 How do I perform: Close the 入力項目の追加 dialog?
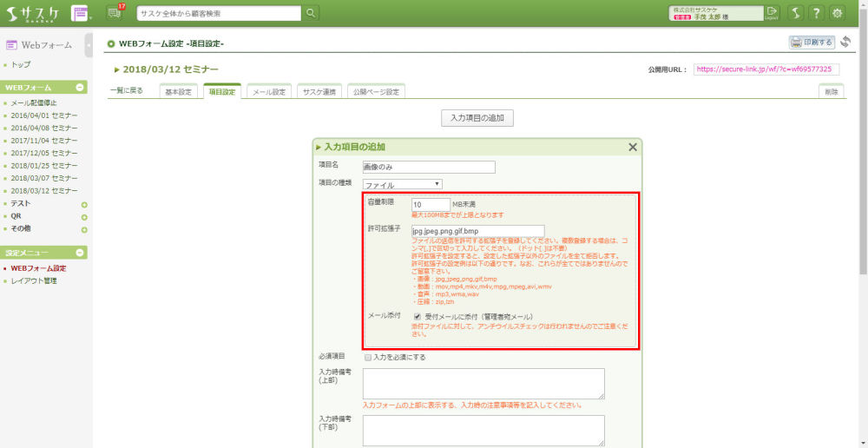pyautogui.click(x=632, y=148)
